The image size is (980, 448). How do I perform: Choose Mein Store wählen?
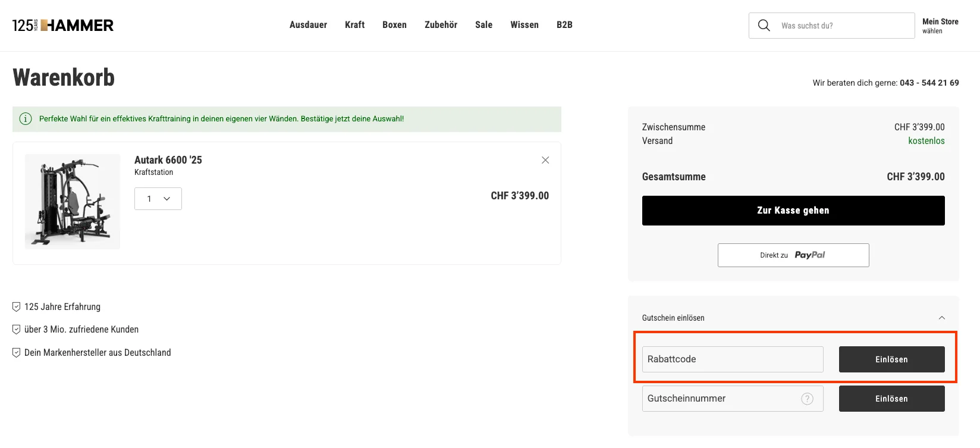coord(940,26)
